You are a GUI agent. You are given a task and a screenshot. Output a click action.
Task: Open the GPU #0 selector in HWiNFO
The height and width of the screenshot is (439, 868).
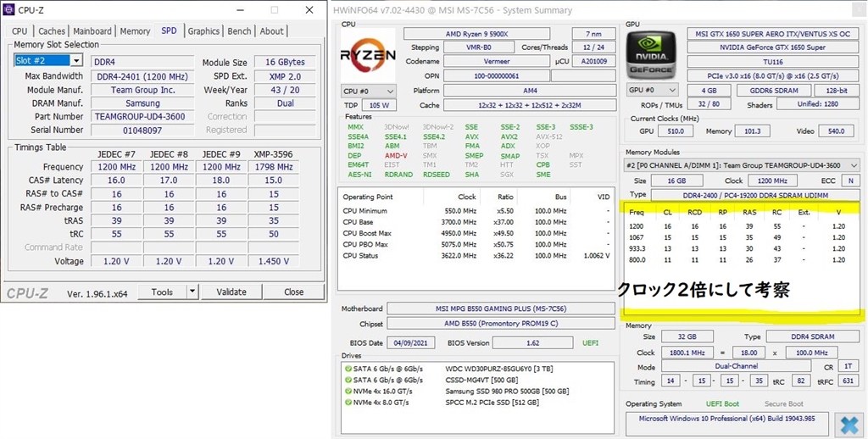point(652,90)
